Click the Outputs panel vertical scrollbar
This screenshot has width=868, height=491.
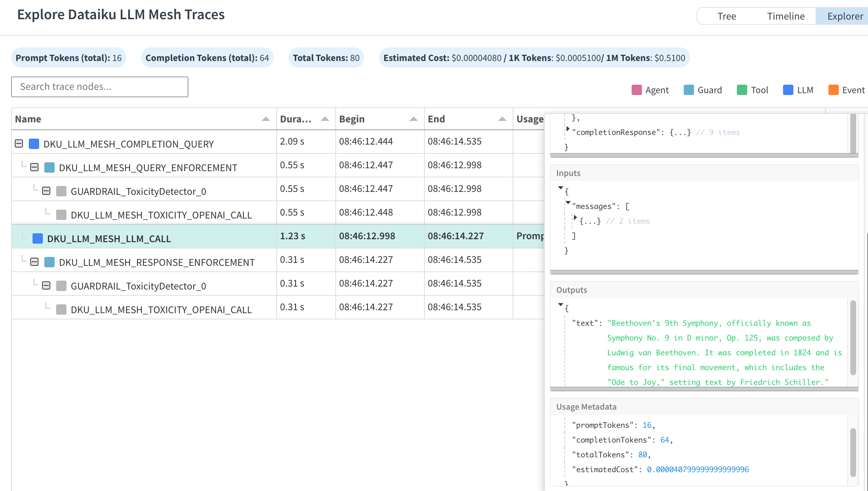(853, 338)
